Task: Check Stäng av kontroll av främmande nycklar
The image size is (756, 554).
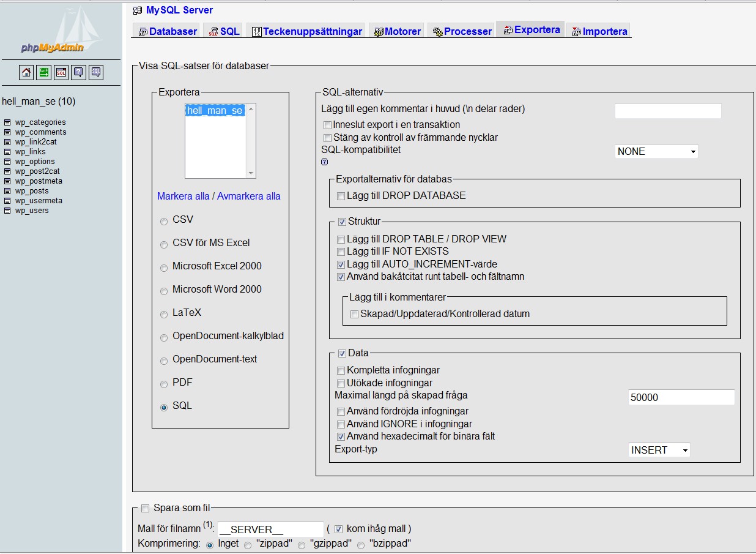Action: pos(328,138)
